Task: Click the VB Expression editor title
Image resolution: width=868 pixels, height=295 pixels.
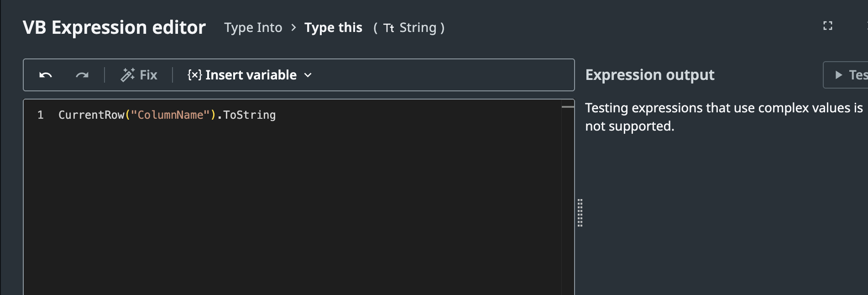Action: click(x=114, y=28)
